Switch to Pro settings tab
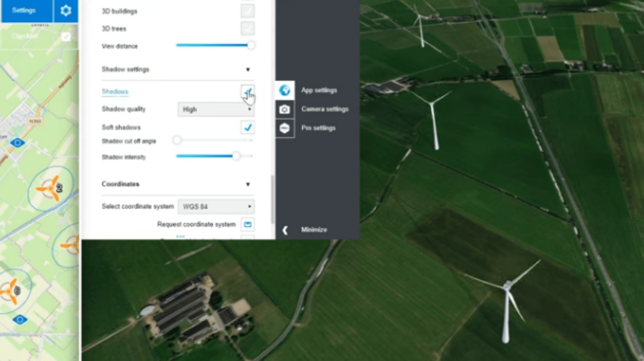Image resolution: width=644 pixels, height=361 pixels. click(x=318, y=128)
